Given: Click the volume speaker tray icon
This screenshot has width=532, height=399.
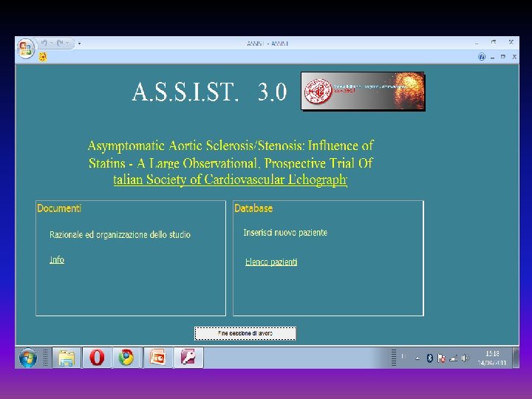Looking at the screenshot, I should click(x=465, y=358).
